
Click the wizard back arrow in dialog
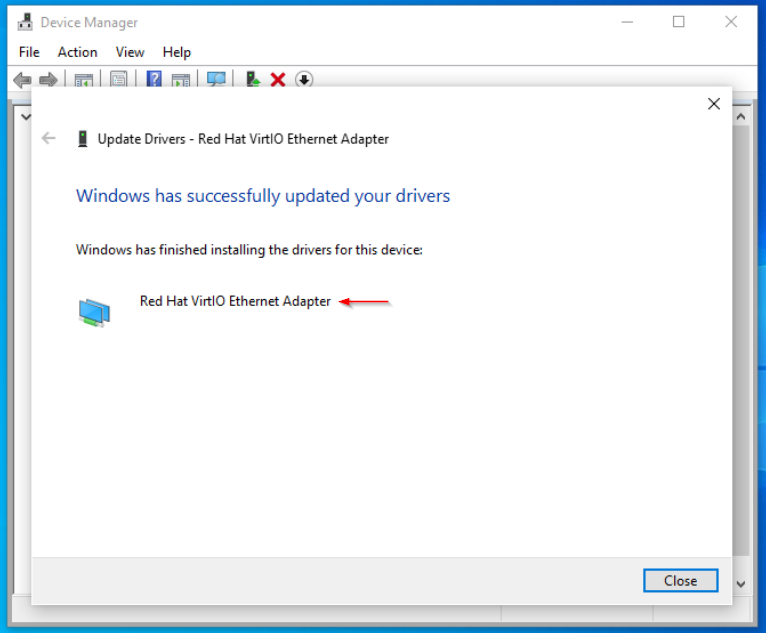pos(48,139)
